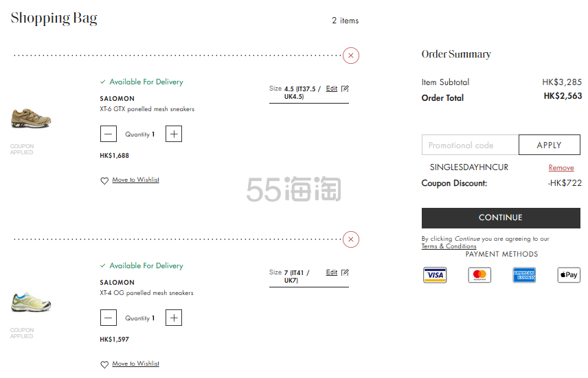Increase quantity of XT-6 GTX sneakers
The height and width of the screenshot is (378, 588).
click(174, 134)
